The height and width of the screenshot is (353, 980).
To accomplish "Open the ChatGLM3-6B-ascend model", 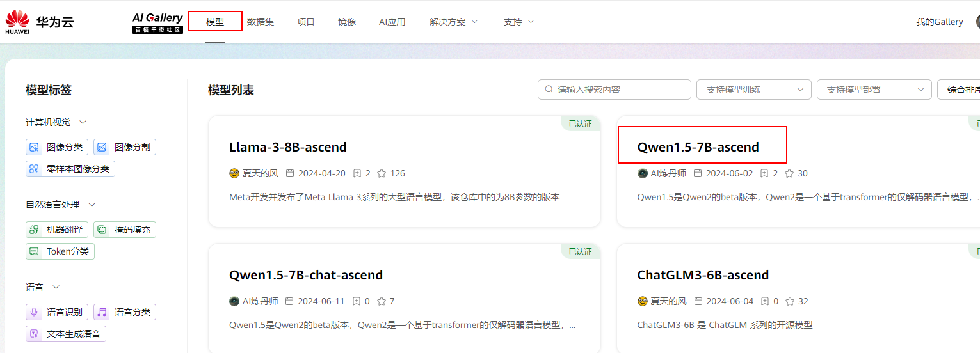I will click(703, 275).
